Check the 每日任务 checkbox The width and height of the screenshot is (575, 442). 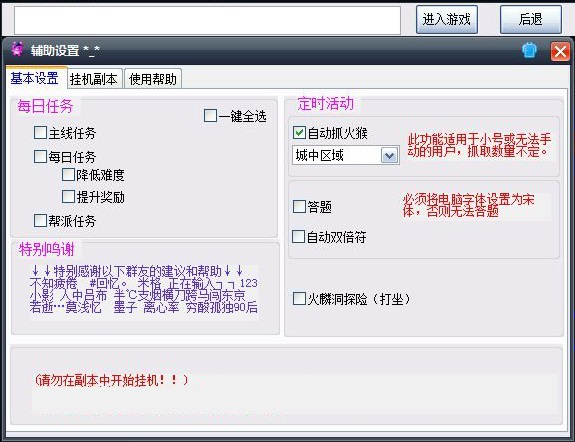pos(40,157)
